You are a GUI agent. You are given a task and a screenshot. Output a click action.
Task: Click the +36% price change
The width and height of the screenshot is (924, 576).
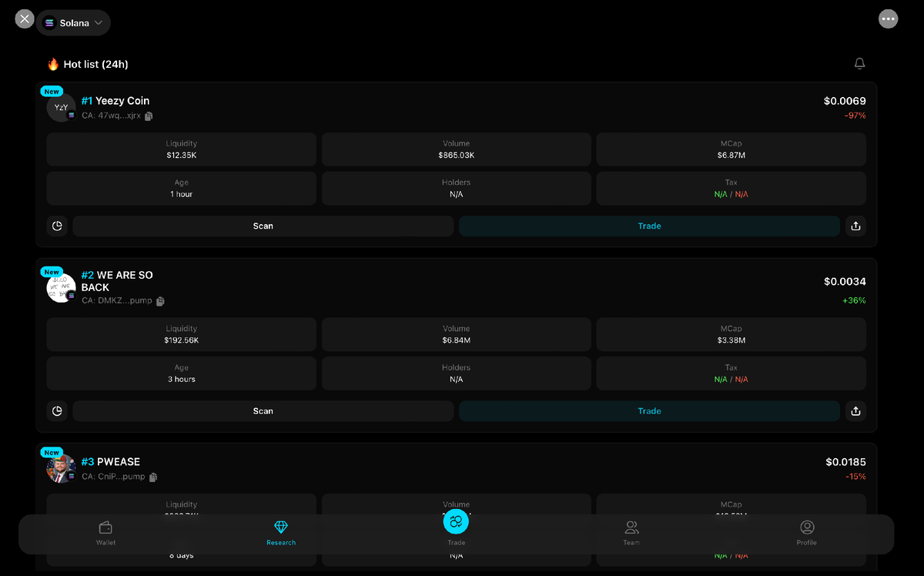[x=854, y=300]
